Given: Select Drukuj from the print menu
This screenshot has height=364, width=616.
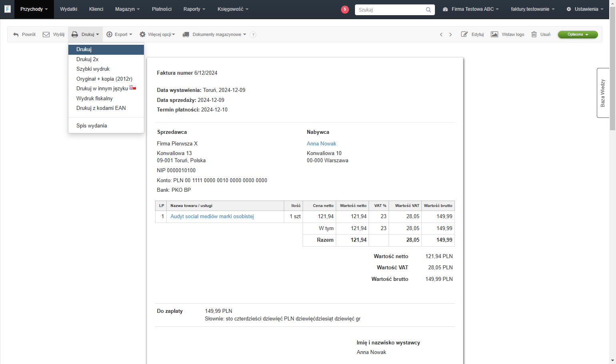Looking at the screenshot, I should [x=106, y=50].
